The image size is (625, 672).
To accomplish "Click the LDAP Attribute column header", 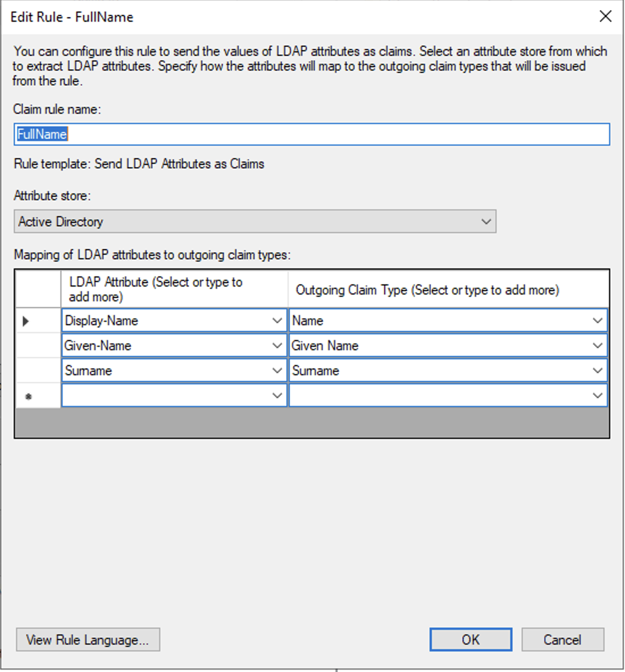I will [x=174, y=289].
